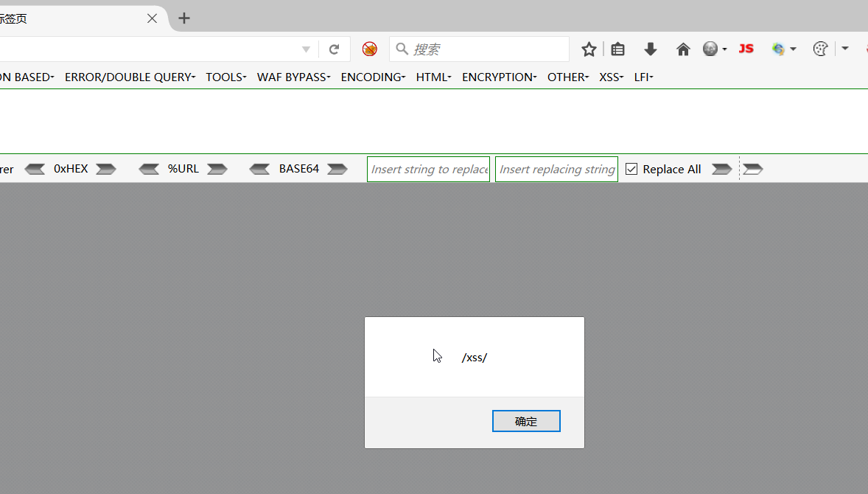Viewport: 868px width, 494px height.
Task: Click the clipboard sidebar icon
Action: click(617, 49)
